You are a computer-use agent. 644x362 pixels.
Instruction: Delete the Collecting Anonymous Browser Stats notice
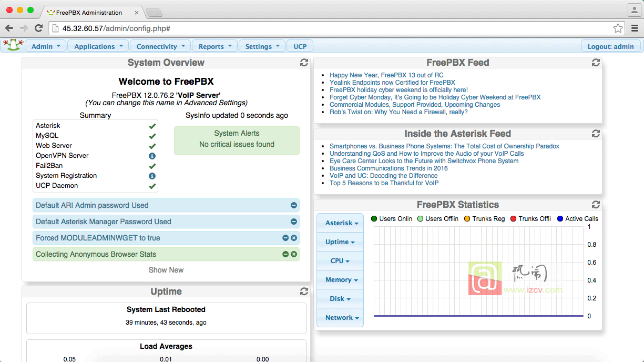294,254
